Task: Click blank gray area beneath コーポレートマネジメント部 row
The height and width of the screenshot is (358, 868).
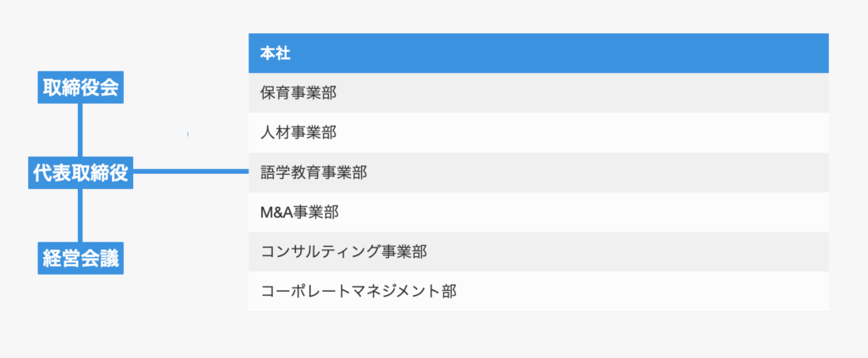Action: (537, 334)
